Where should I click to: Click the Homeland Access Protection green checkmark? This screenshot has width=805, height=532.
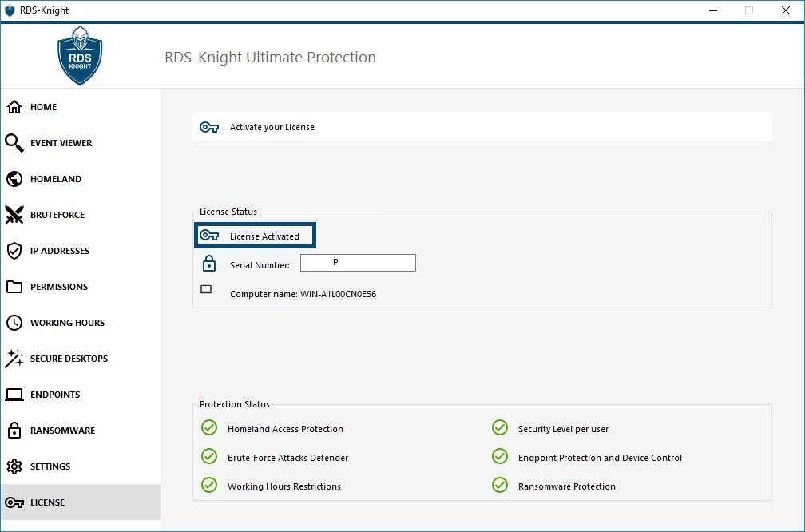[209, 427]
